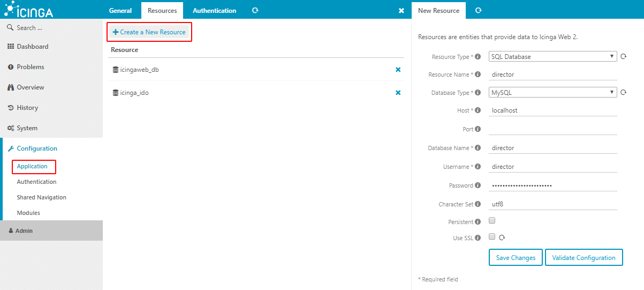Click the Search box in sidebar
Screen dimensions: 644x290
pyautogui.click(x=51, y=27)
